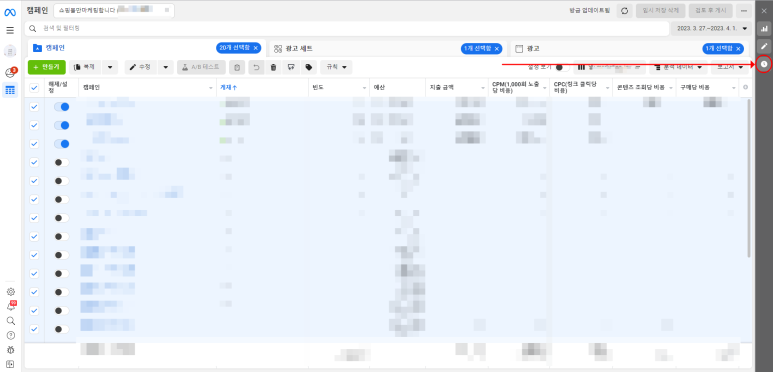Open the more options ellipsis button
The height and width of the screenshot is (372, 773).
[744, 11]
